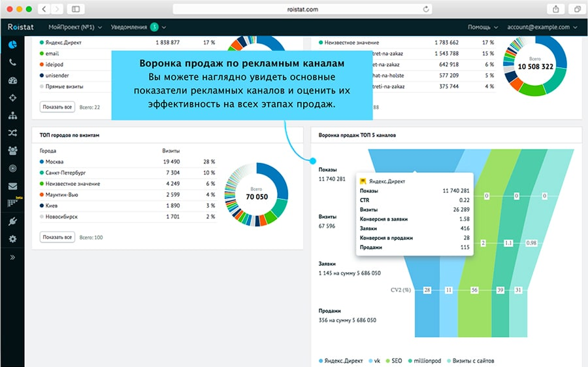Click the Воронка продаж ТОП 5 каналов header

pos(357,135)
